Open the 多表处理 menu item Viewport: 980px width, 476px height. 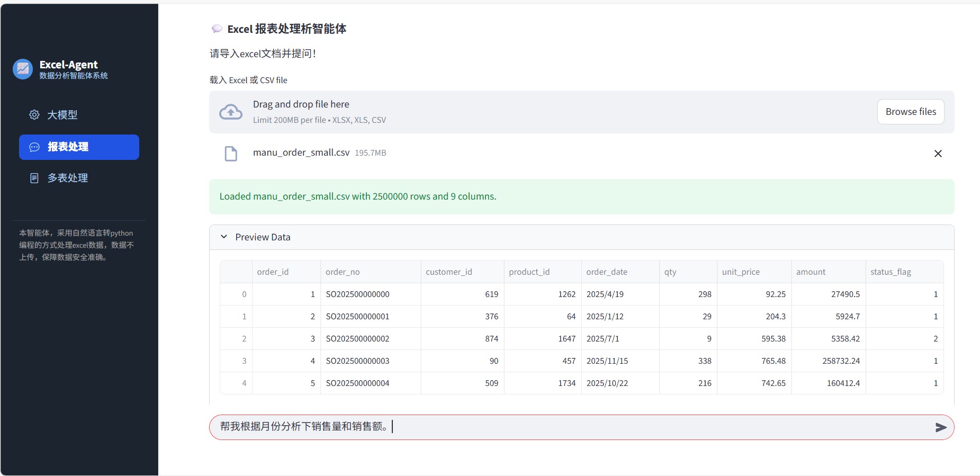click(x=68, y=178)
